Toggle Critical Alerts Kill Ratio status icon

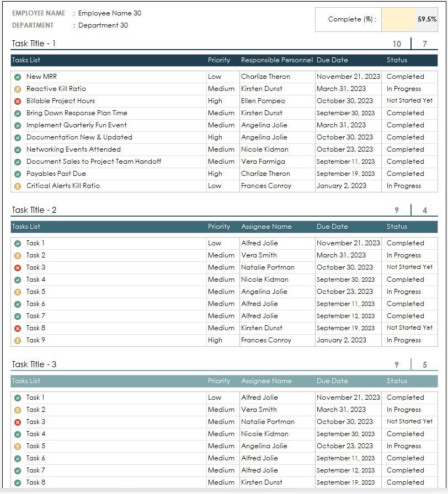click(17, 186)
